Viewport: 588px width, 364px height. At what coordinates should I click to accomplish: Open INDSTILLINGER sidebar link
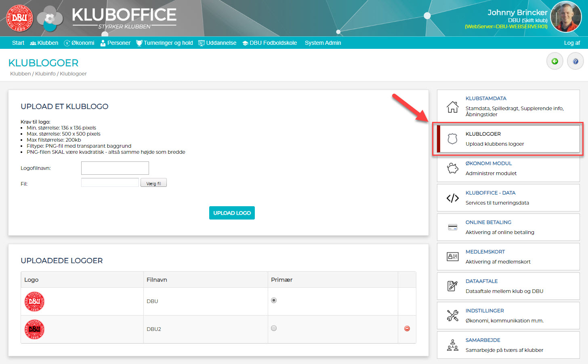pyautogui.click(x=485, y=311)
